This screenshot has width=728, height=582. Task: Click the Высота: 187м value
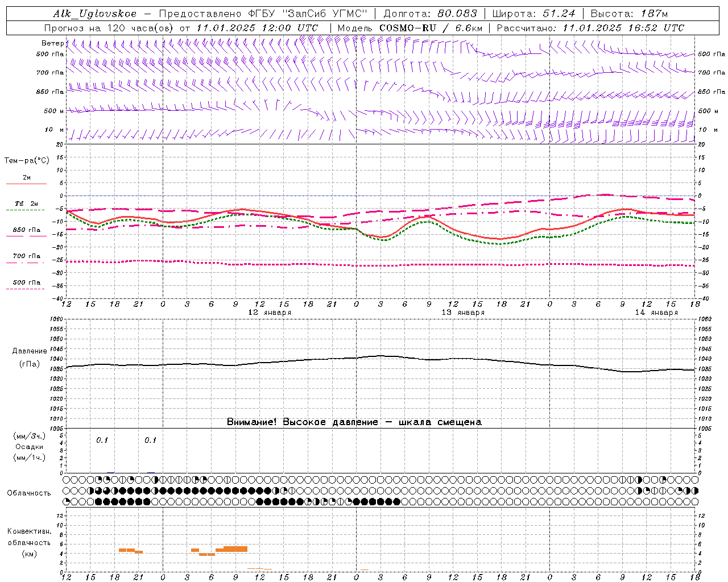(x=630, y=14)
